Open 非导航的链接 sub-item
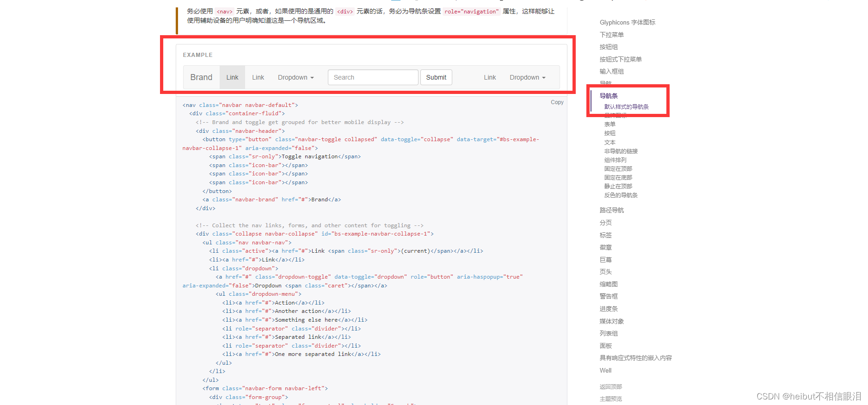The height and width of the screenshot is (405, 868). coord(621,151)
